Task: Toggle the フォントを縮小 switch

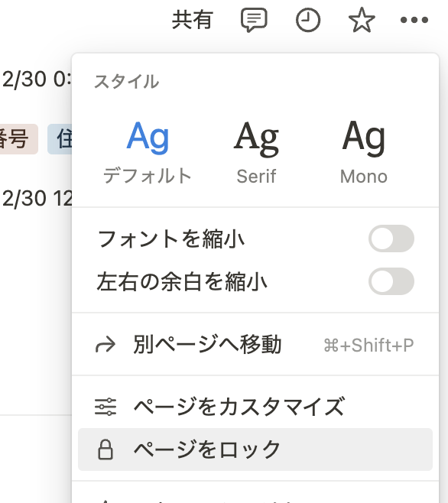Action: point(391,239)
